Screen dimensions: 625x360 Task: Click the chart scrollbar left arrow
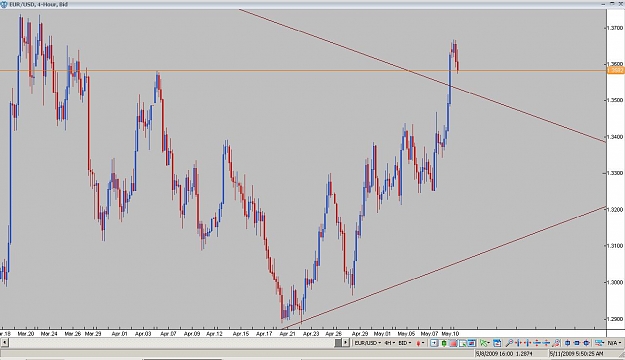4,342
